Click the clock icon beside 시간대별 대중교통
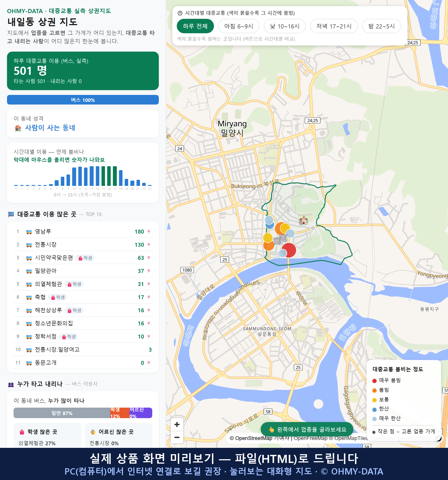The image size is (448, 480). (180, 13)
